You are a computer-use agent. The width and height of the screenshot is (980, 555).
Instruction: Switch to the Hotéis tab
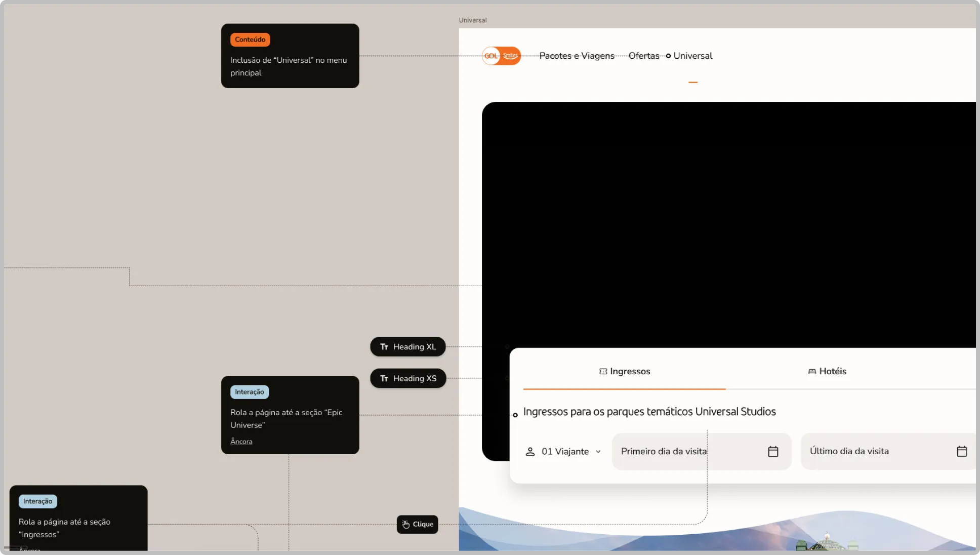coord(827,371)
